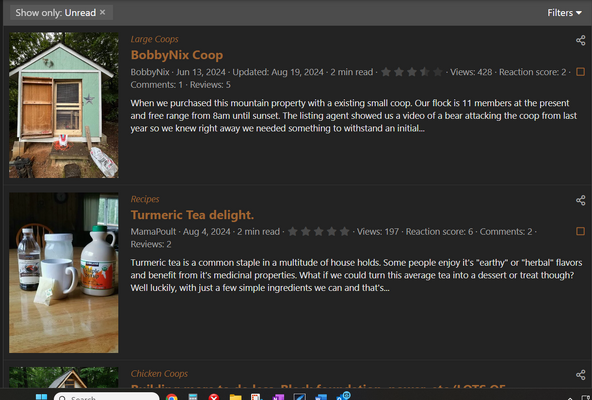Click 'Reaction score: 6' text
592x400 pixels.
click(x=439, y=232)
